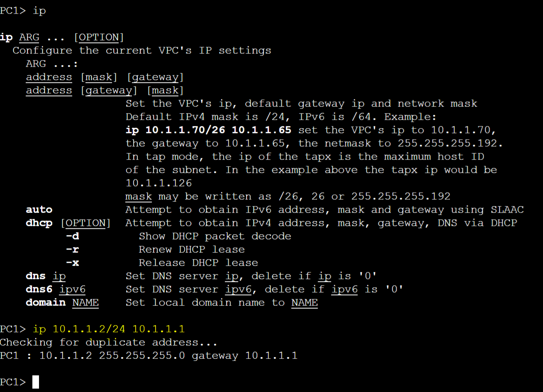Click 'Configure the current VPC's IP settings' text
Viewport: 543px width, 392px height.
[142, 51]
